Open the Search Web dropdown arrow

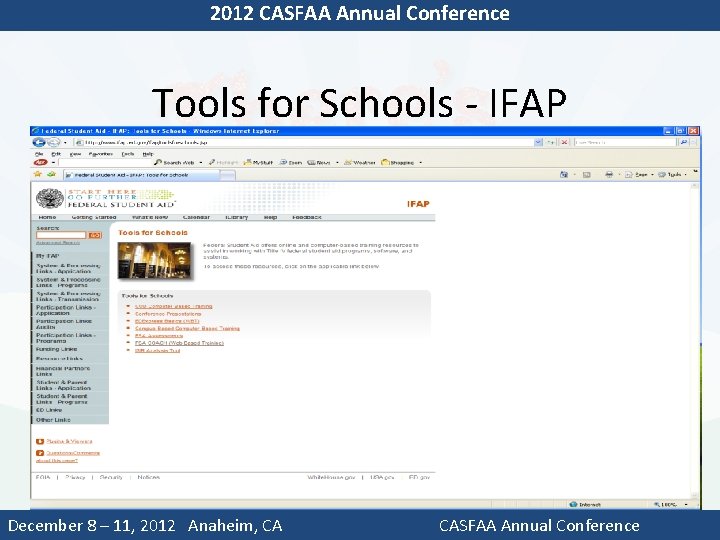pyautogui.click(x=201, y=163)
